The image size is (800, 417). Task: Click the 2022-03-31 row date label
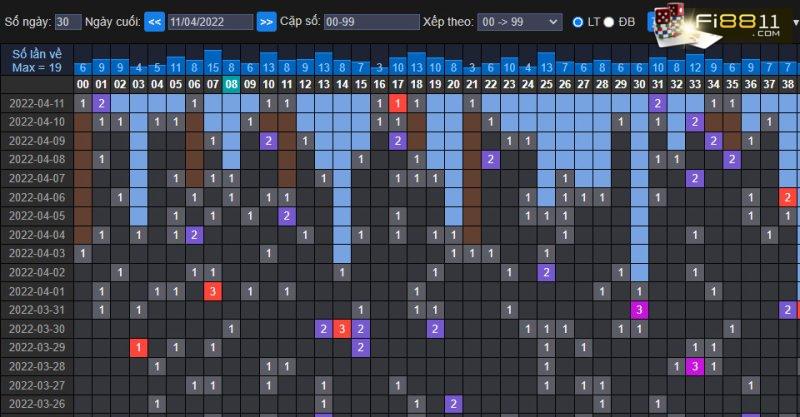coord(37,310)
